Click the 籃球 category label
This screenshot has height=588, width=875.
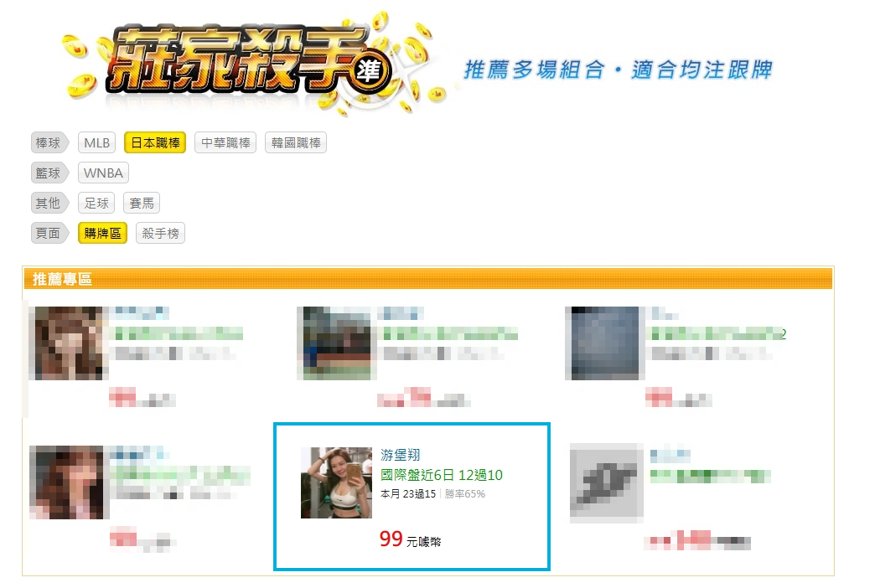[49, 173]
